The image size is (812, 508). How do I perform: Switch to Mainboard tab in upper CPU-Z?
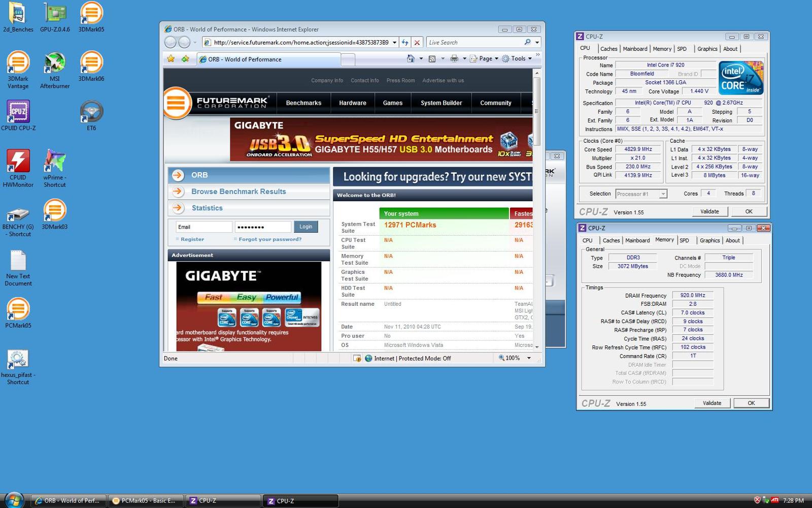pos(635,49)
